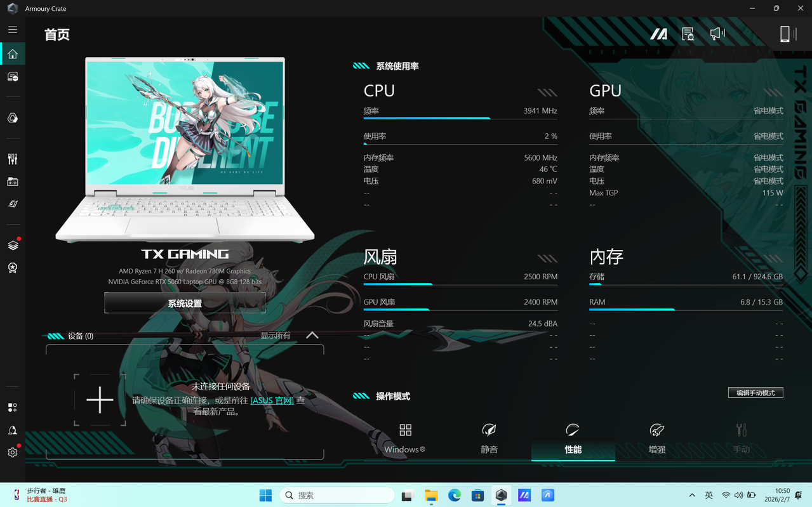Collapse the devices list chevron
The image size is (812, 507).
pos(312,335)
